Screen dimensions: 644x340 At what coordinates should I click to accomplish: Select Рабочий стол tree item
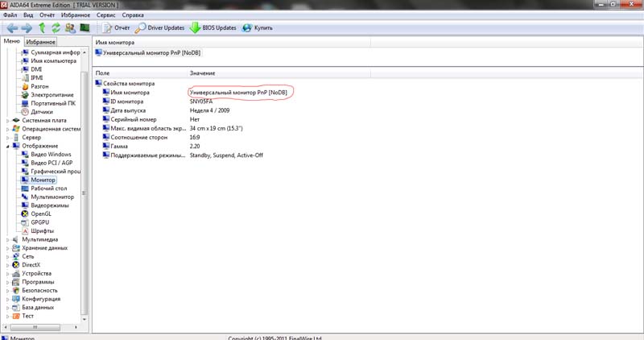click(x=44, y=189)
